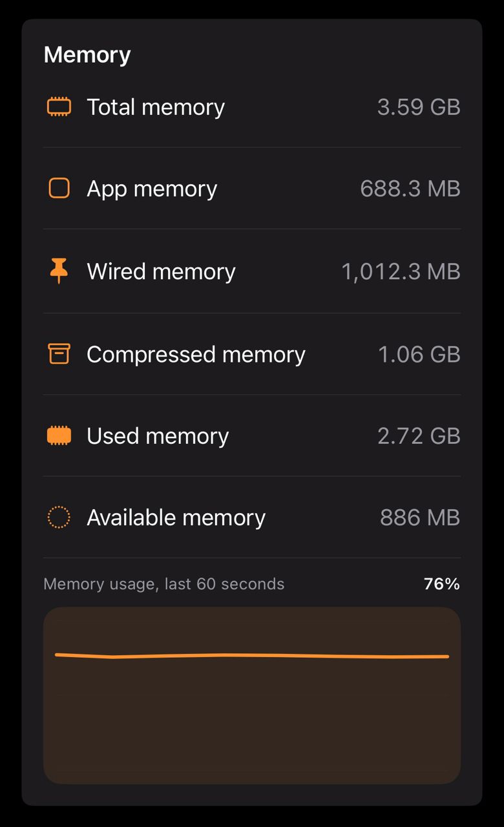The width and height of the screenshot is (504, 827).
Task: Select the App memory label
Action: click(x=152, y=189)
